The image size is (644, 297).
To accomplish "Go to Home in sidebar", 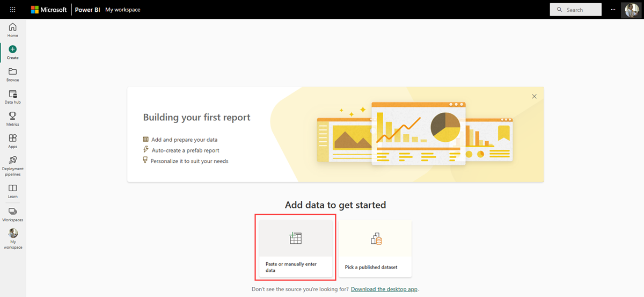I will [x=13, y=31].
